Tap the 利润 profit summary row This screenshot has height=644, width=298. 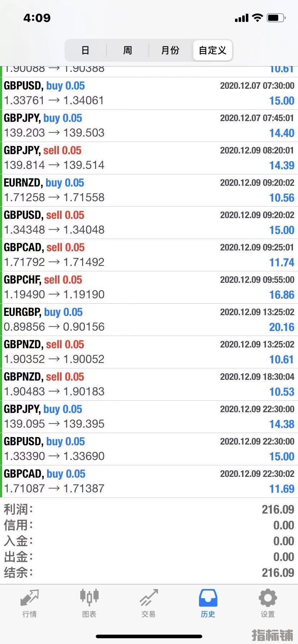pos(149,509)
